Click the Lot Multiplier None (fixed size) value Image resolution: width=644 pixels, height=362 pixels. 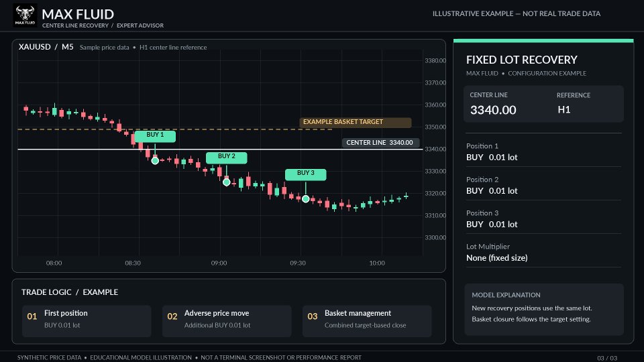496,258
